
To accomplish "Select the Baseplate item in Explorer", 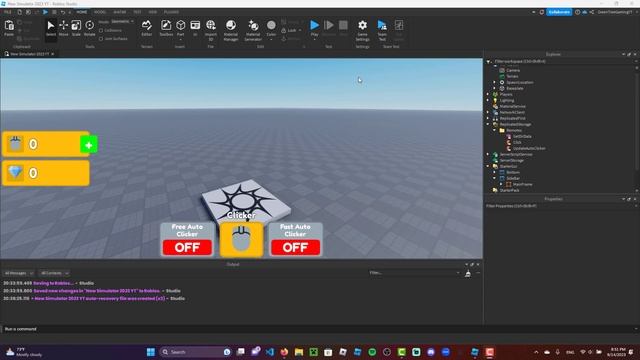I will (x=515, y=89).
